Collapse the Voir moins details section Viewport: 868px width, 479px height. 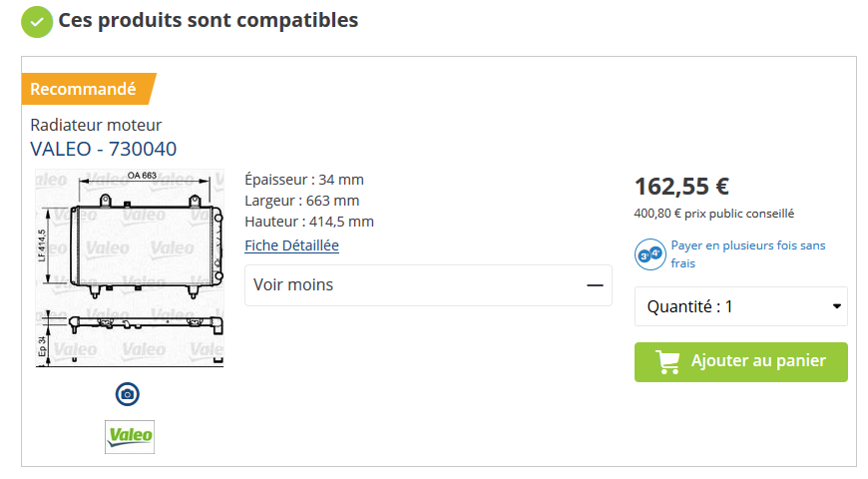click(428, 285)
